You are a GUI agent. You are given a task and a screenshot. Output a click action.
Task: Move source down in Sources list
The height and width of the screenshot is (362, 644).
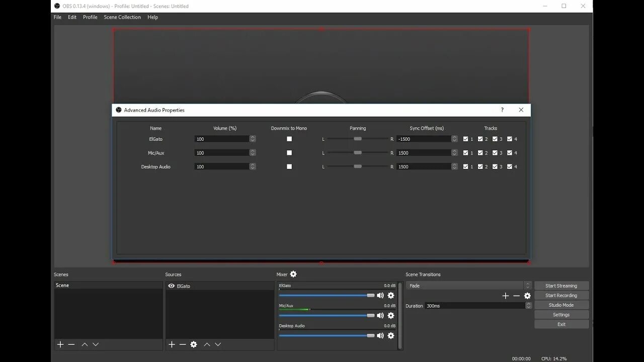(x=218, y=344)
